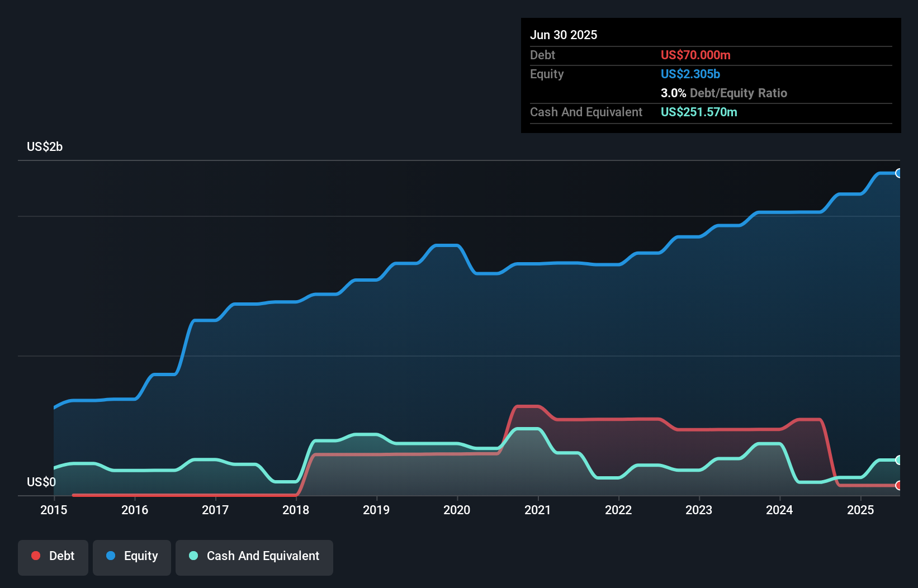Screen dimensions: 918x588
Task: Collapse the Cash And Equivalent tooltip row
Action: 586,112
